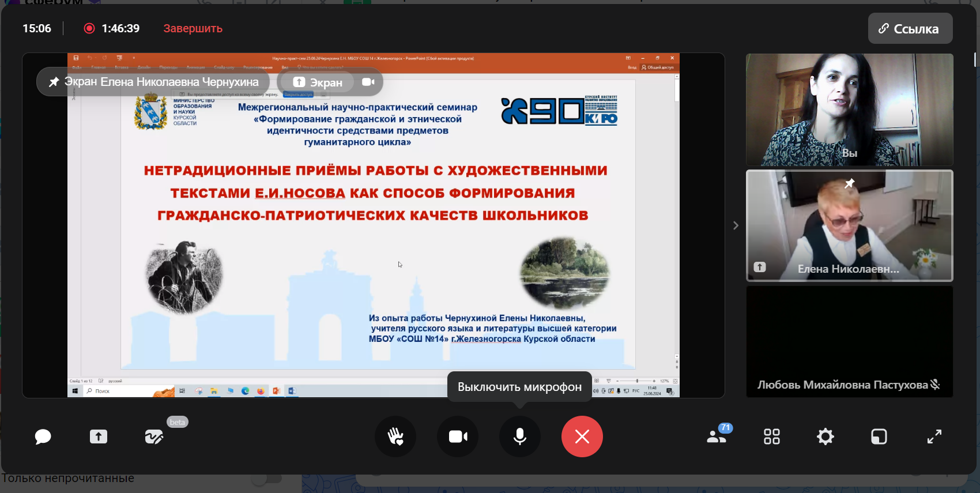Toggle Только непрочитанные switch in background window
980x493 pixels.
(266, 479)
